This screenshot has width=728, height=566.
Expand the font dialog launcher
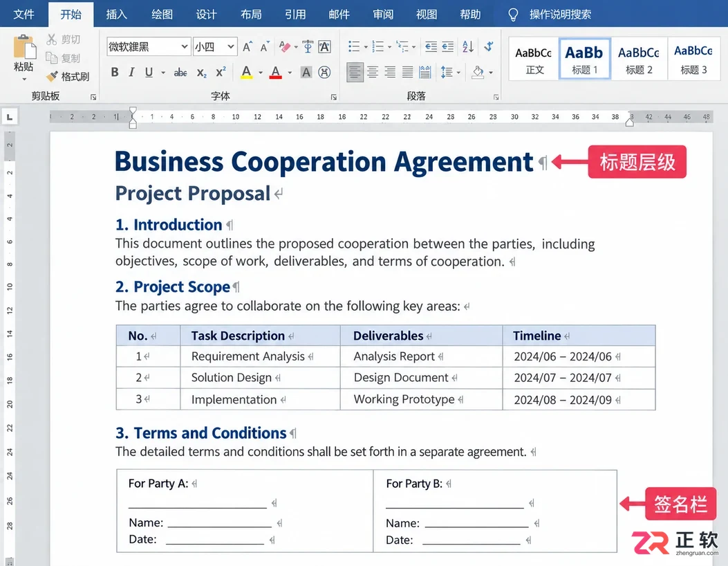(x=333, y=97)
